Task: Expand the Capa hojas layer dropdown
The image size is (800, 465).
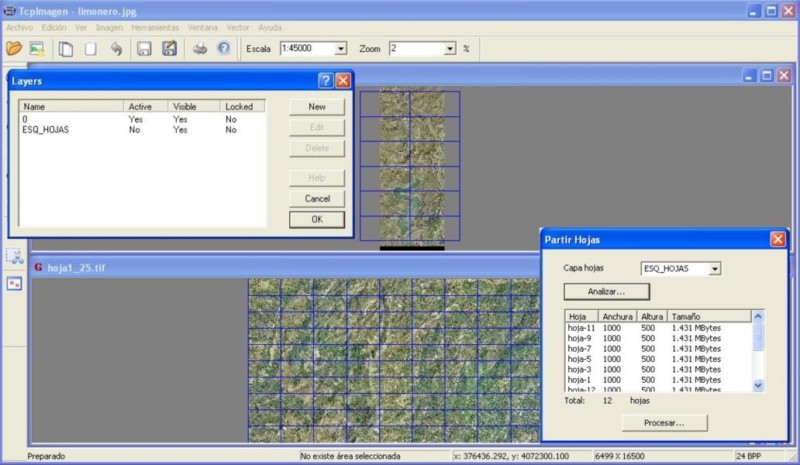Action: (x=713, y=269)
